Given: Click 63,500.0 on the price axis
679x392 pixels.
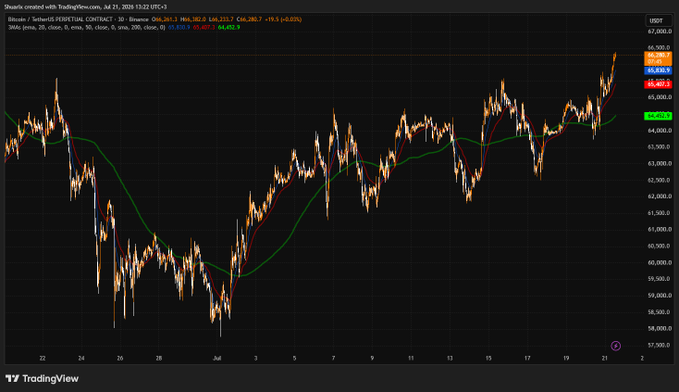Looking at the screenshot, I should pyautogui.click(x=660, y=147).
